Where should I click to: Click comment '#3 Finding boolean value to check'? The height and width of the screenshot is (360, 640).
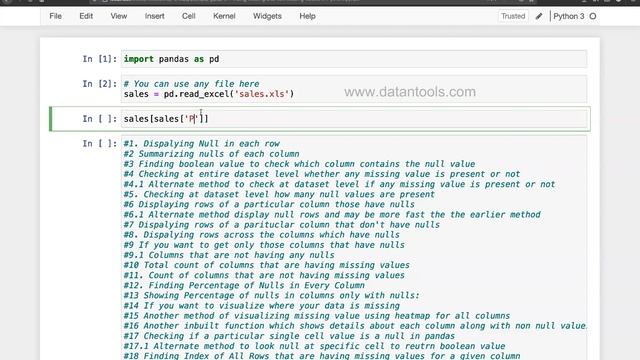click(299, 164)
